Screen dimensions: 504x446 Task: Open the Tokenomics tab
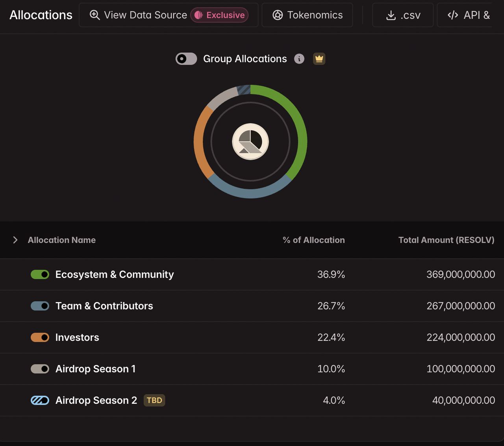[307, 15]
